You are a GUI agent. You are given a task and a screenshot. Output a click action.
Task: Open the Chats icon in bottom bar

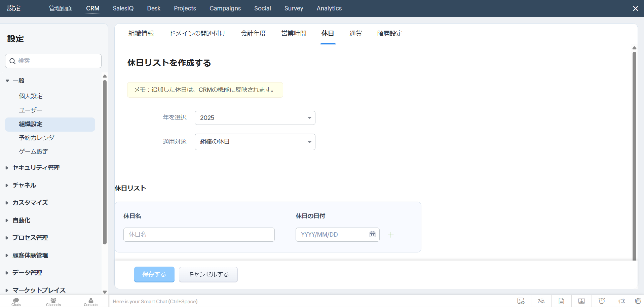pos(16,301)
